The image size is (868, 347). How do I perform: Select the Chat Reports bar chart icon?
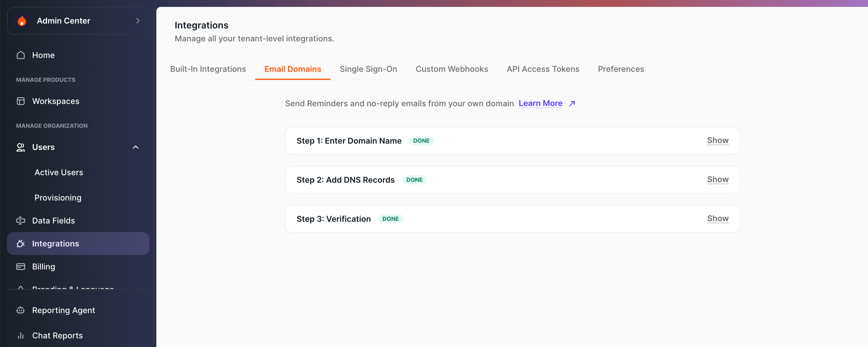pyautogui.click(x=21, y=335)
